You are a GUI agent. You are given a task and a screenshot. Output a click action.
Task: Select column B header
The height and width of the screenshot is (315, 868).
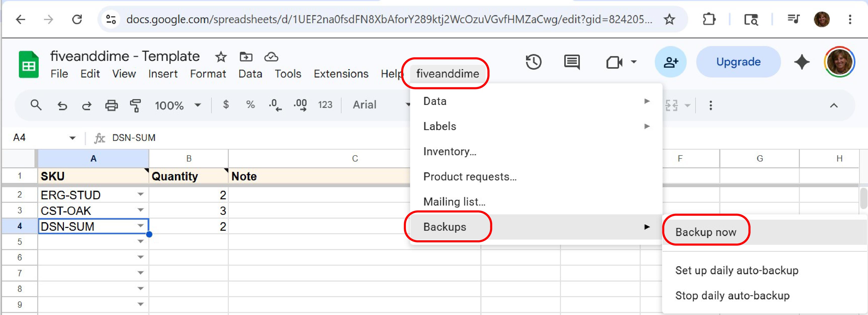click(x=189, y=159)
